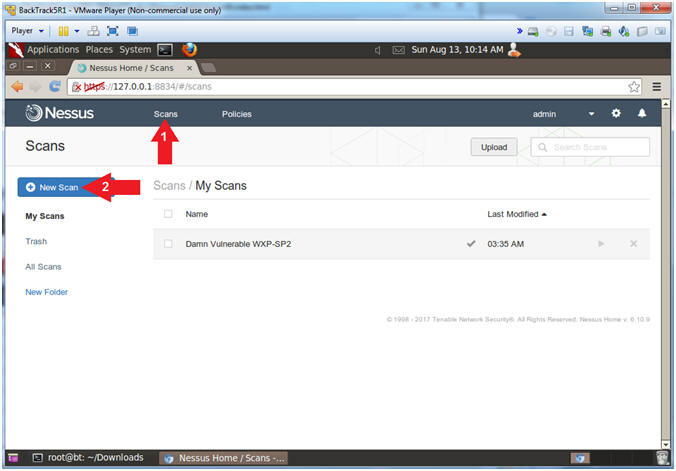Go to the Policies tab
The width and height of the screenshot is (676, 471).
236,114
